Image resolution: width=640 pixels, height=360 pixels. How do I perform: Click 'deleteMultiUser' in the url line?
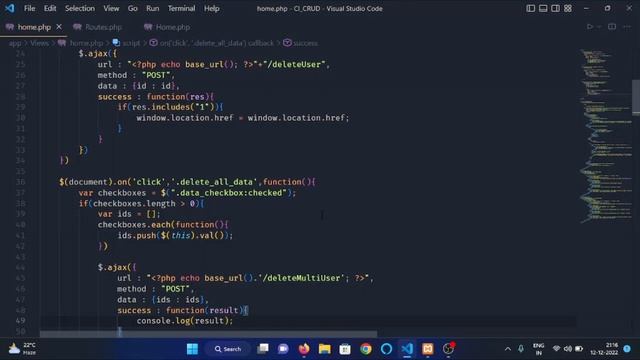tap(303, 278)
